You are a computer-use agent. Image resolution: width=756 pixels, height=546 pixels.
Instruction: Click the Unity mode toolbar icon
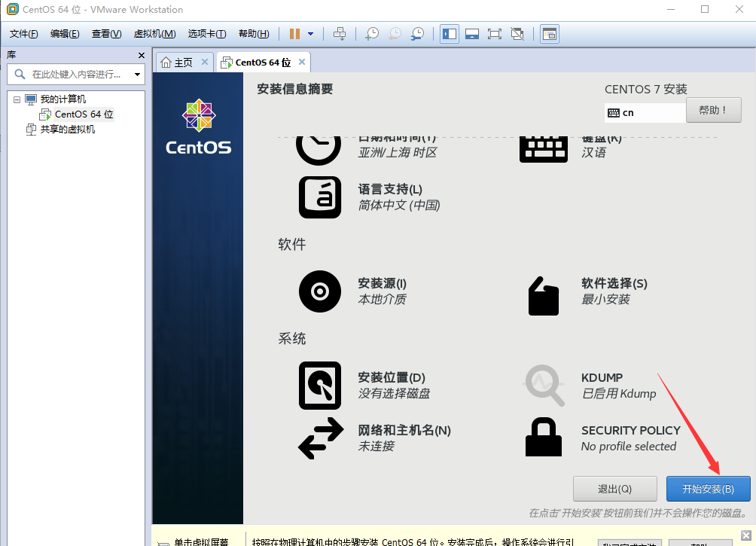pos(517,34)
